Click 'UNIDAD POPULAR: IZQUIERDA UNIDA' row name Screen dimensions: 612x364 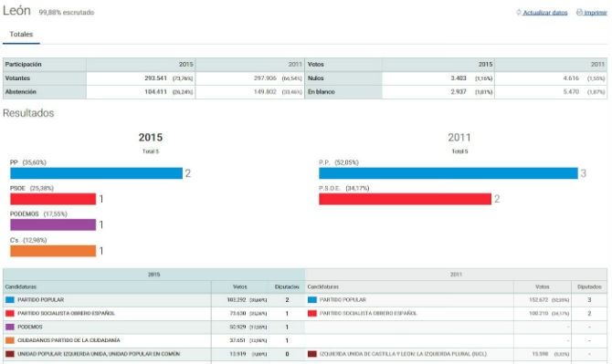(x=99, y=354)
